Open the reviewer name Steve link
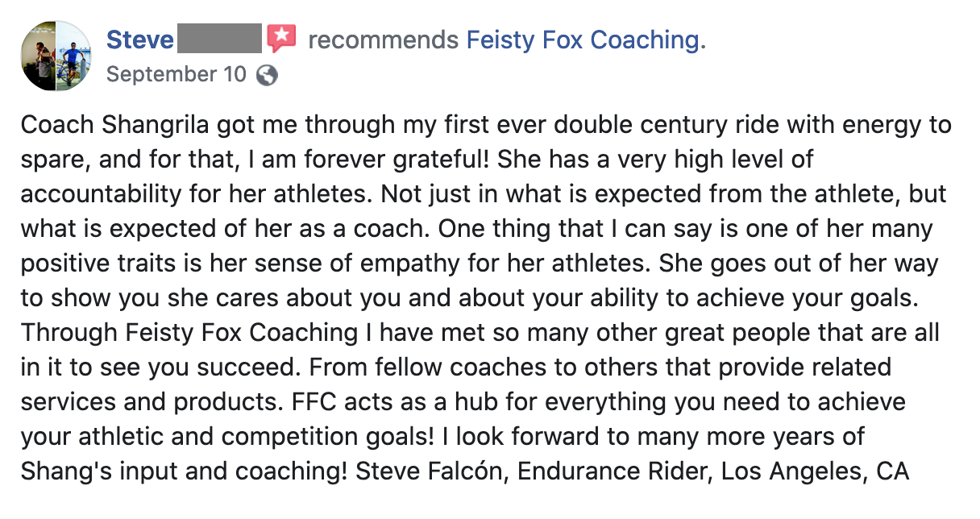Viewport: 980px width, 519px height. tap(139, 39)
